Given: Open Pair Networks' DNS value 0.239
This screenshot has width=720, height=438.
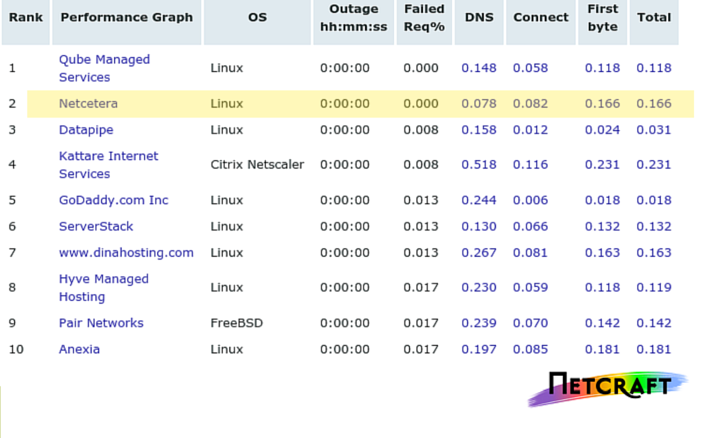Looking at the screenshot, I should [x=479, y=323].
